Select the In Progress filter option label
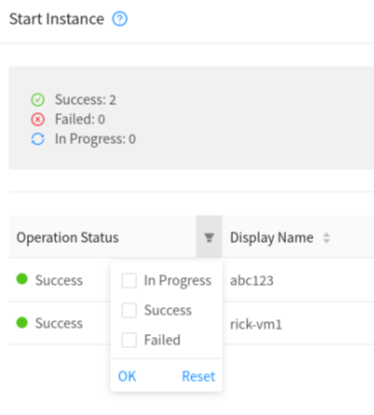Image resolution: width=374 pixels, height=415 pixels. tap(178, 281)
